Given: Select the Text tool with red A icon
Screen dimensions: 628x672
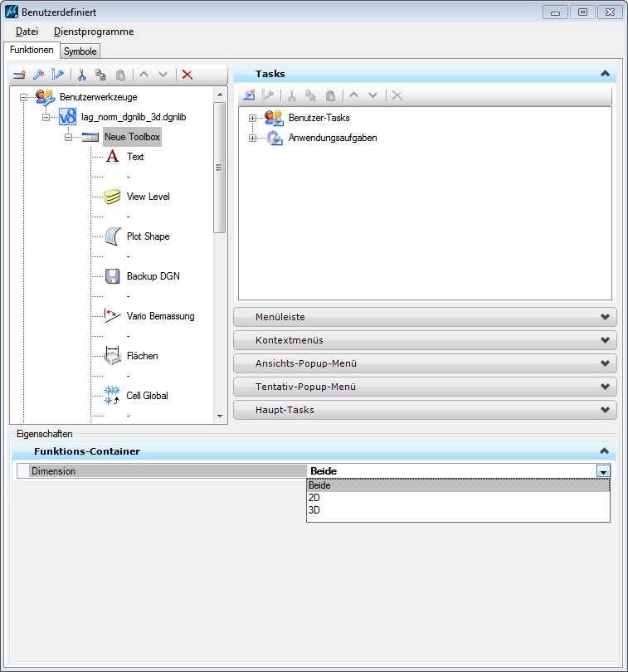Looking at the screenshot, I should [112, 157].
